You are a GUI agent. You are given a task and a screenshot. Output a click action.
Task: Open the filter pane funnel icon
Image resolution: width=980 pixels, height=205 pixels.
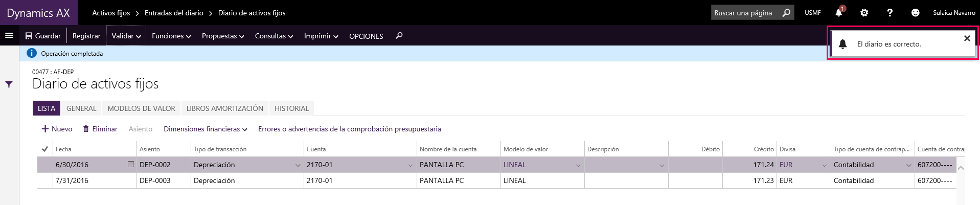[x=9, y=84]
